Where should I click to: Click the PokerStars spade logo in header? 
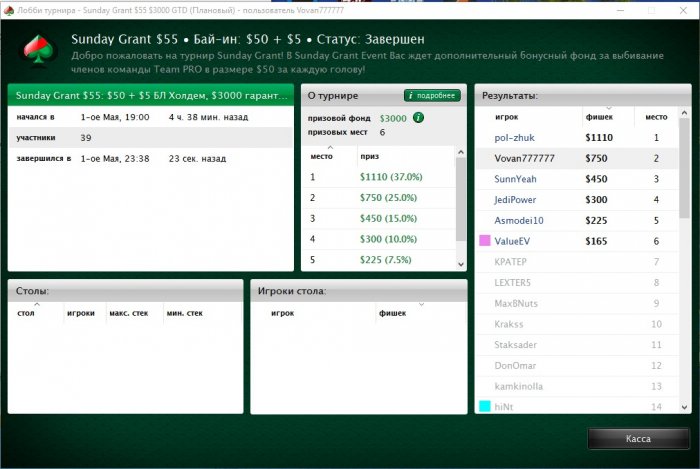(39, 50)
